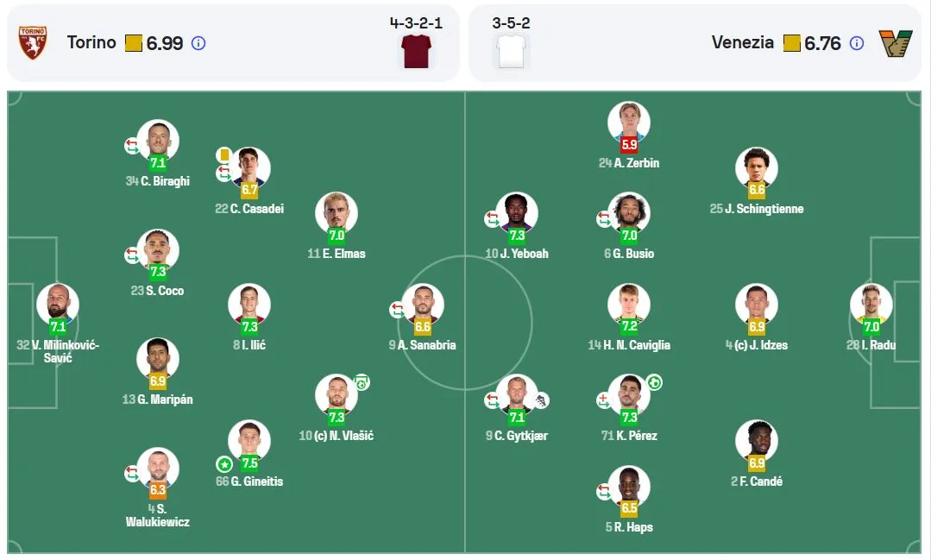
Task: Click the Torino yellow rating swatch
Action: [134, 43]
